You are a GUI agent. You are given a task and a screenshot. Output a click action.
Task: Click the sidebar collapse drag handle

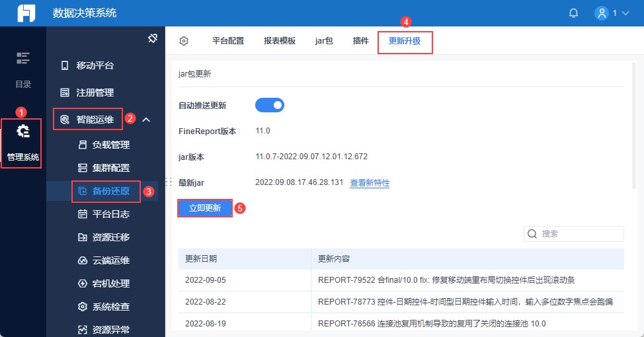pyautogui.click(x=169, y=182)
